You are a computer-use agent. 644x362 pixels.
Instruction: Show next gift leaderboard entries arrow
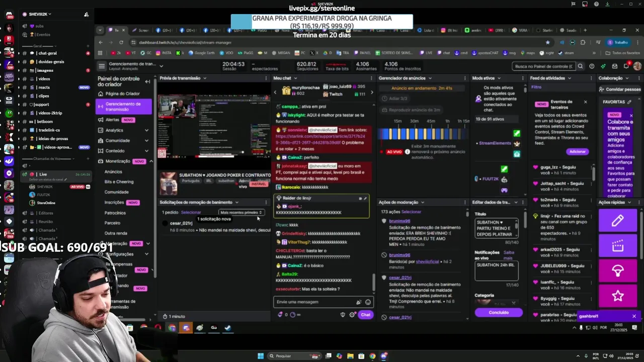[372, 92]
